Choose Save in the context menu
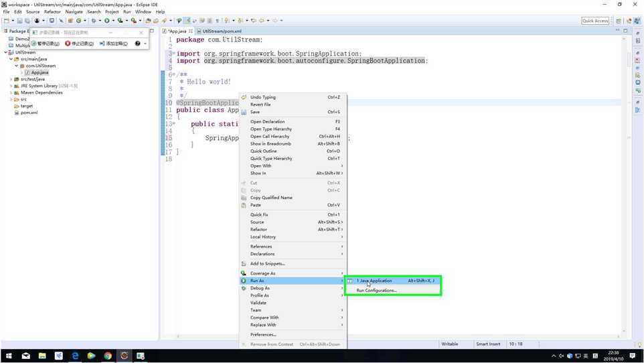Viewport: 644px width, 363px height. click(x=292, y=112)
